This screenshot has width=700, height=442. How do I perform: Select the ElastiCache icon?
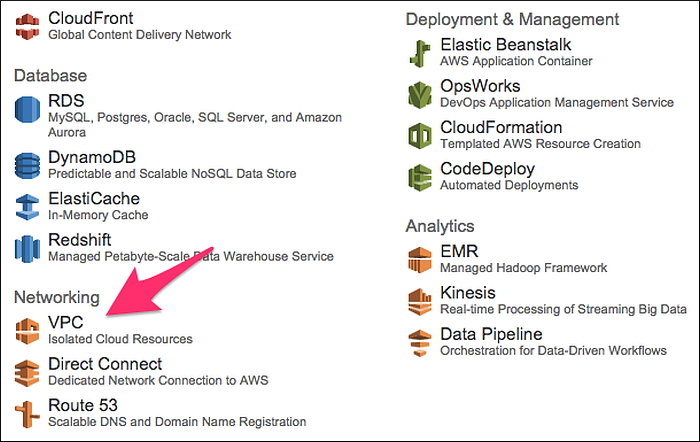[x=27, y=207]
